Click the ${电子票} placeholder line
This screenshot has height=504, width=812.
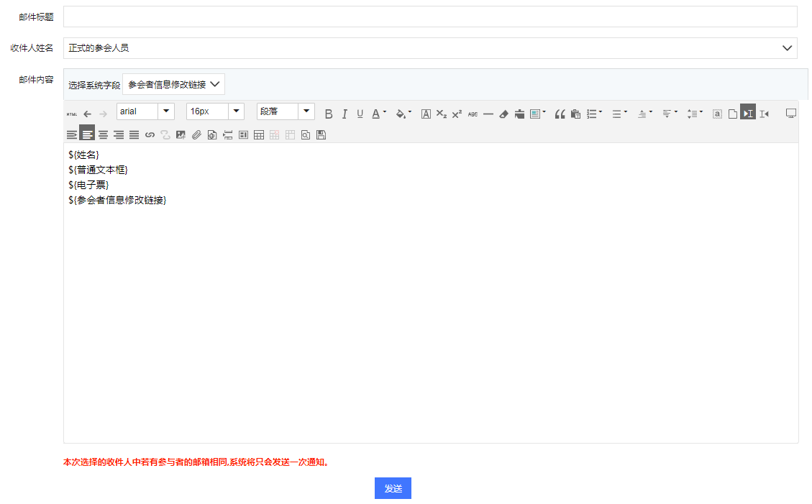point(88,185)
